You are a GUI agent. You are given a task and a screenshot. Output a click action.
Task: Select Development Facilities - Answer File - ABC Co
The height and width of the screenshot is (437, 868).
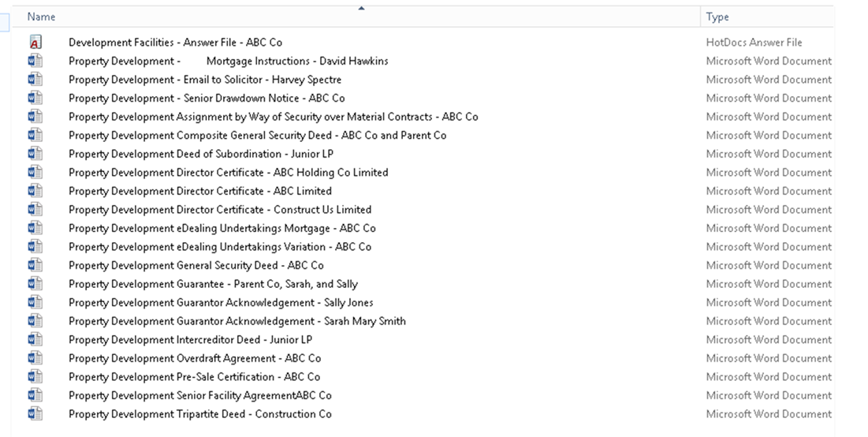pyautogui.click(x=176, y=42)
